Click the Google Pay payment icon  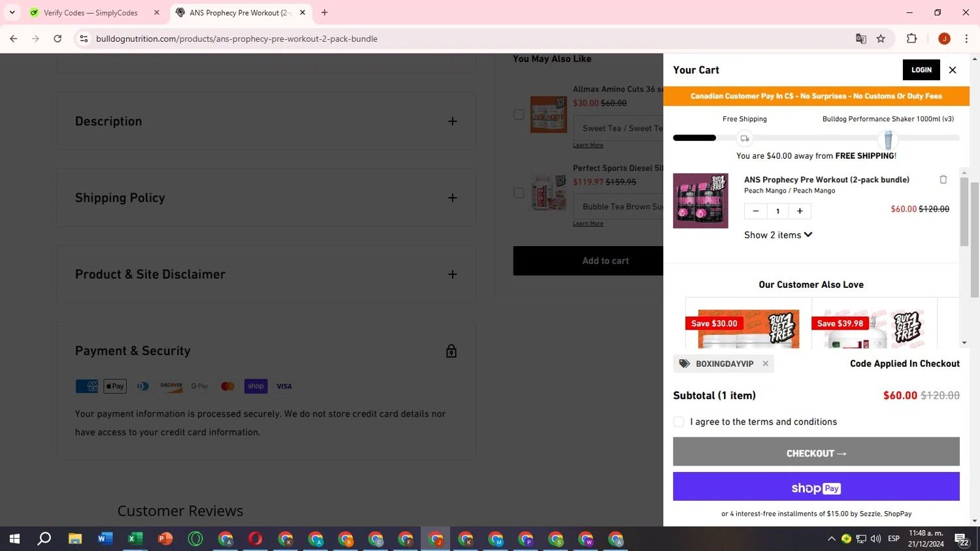(199, 386)
